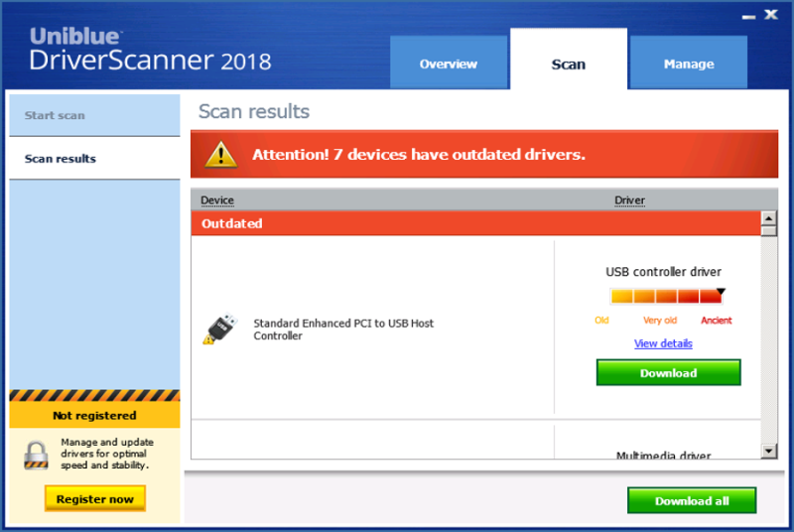Open the View details link

[663, 343]
